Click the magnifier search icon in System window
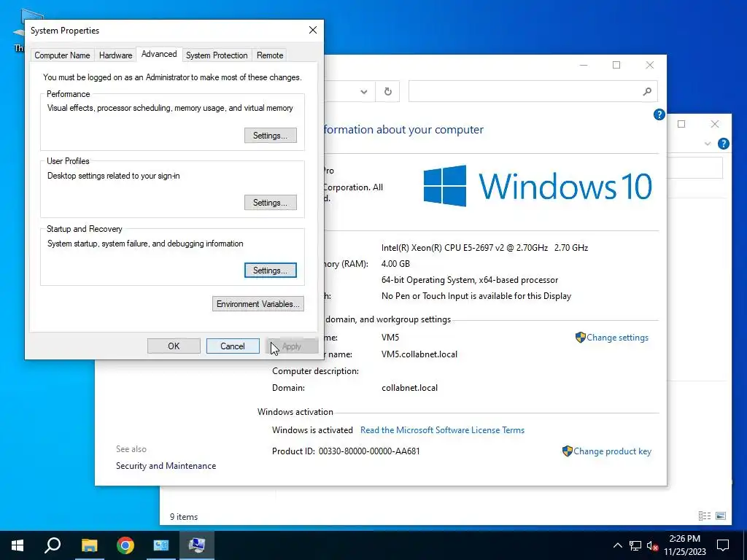 [647, 91]
